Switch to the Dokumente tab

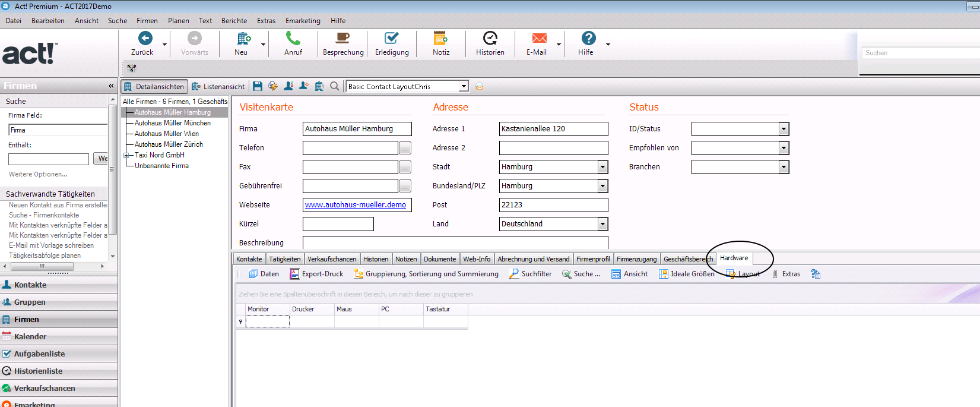point(440,259)
